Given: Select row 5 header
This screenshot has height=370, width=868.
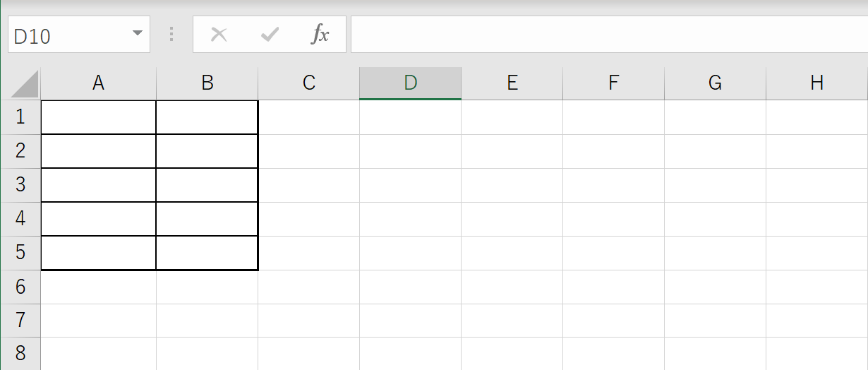Looking at the screenshot, I should pyautogui.click(x=20, y=253).
